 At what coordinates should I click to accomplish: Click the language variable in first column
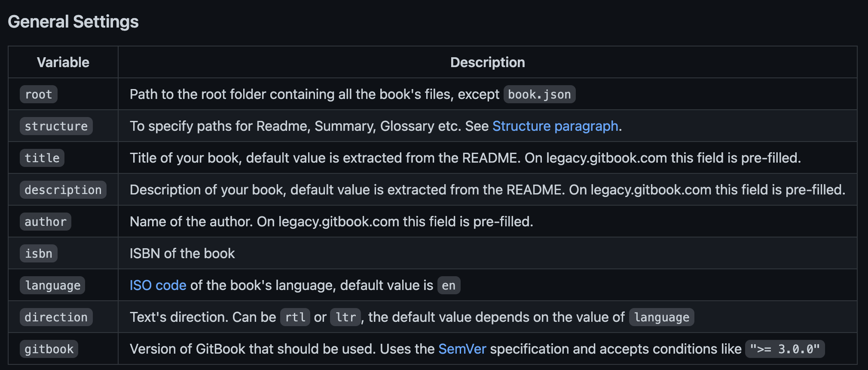(x=52, y=286)
